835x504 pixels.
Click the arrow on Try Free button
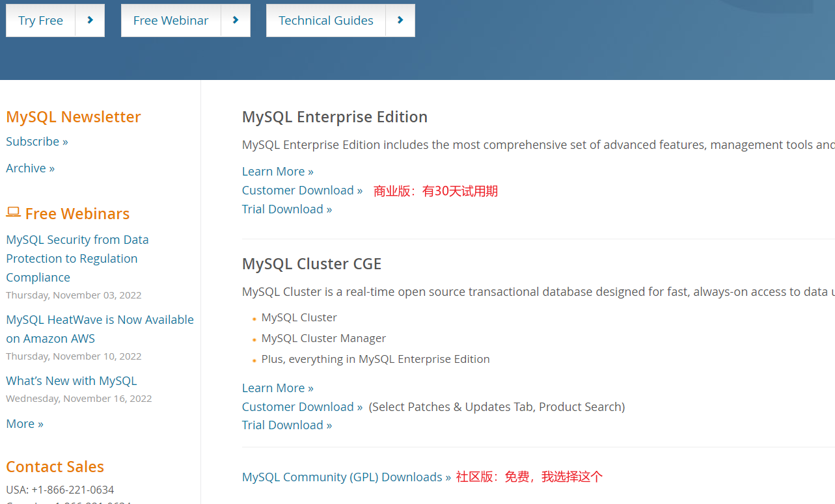pos(90,20)
